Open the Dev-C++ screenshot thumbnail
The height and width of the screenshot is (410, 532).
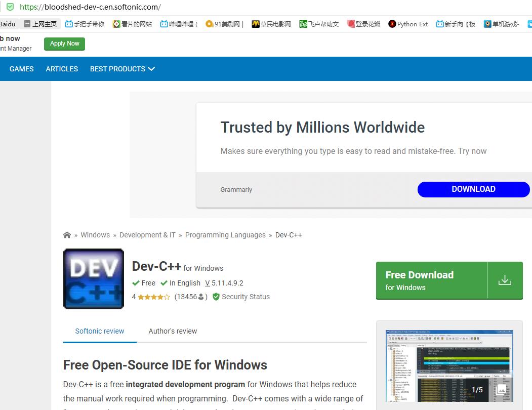pos(449,365)
